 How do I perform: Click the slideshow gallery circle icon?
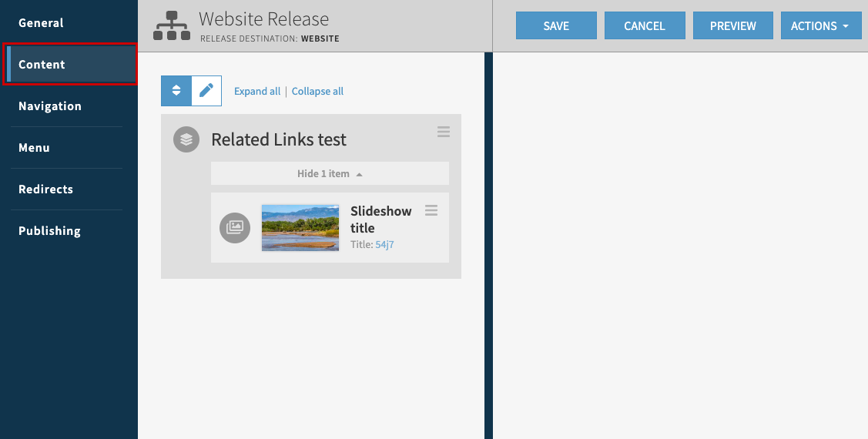pyautogui.click(x=235, y=227)
